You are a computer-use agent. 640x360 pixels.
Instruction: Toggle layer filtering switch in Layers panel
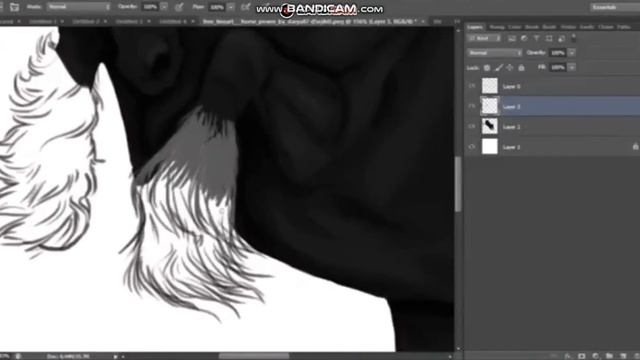pos(573,38)
